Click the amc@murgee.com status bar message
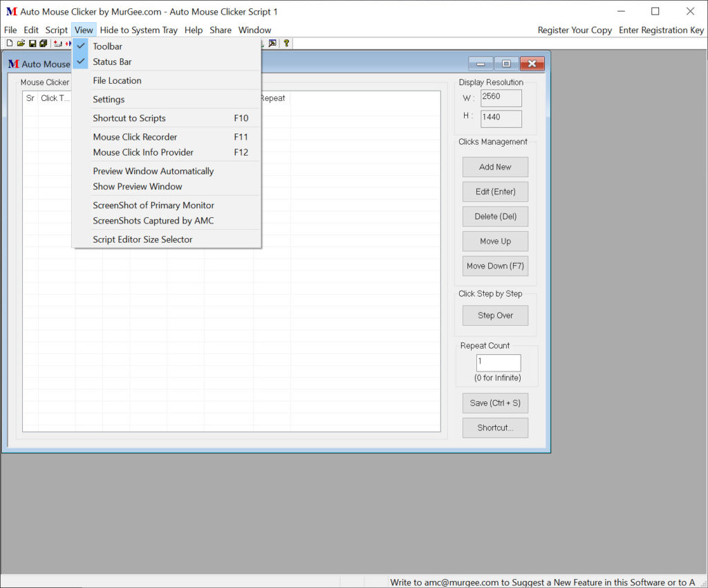 click(542, 582)
